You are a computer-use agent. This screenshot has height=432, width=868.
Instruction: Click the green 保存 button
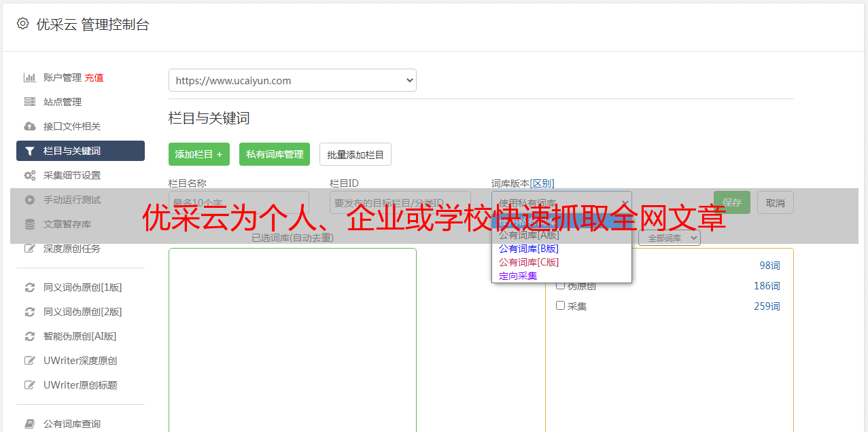[732, 202]
